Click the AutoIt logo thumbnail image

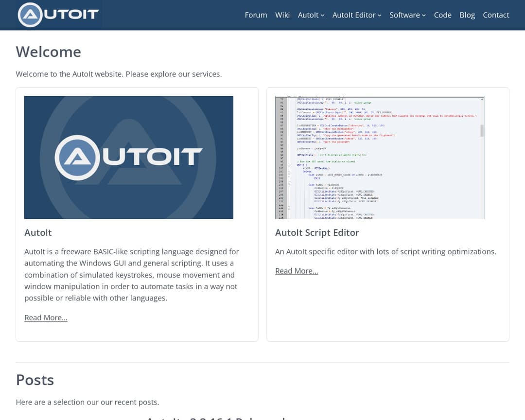129,157
